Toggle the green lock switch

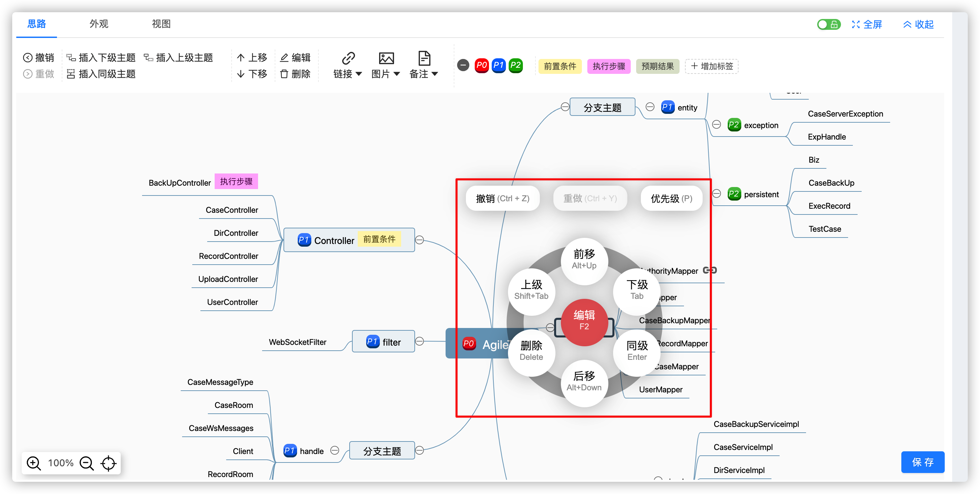(x=828, y=24)
